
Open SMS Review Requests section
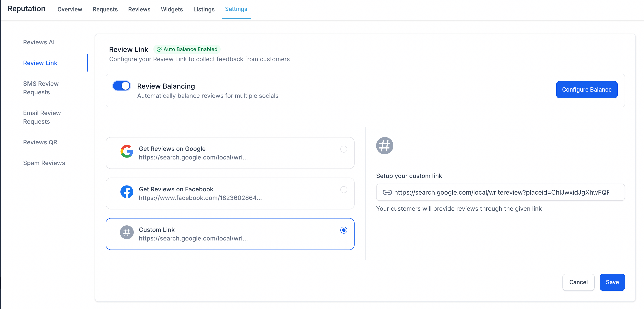pyautogui.click(x=41, y=88)
